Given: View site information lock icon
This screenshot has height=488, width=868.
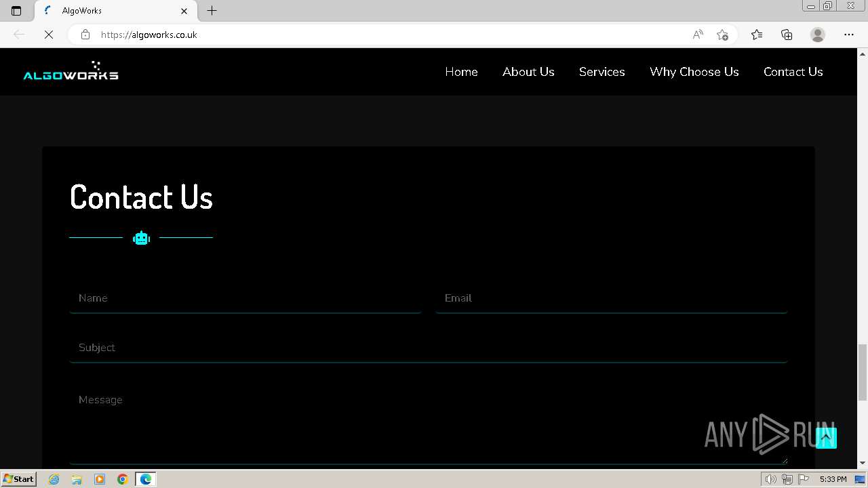Looking at the screenshot, I should (85, 35).
